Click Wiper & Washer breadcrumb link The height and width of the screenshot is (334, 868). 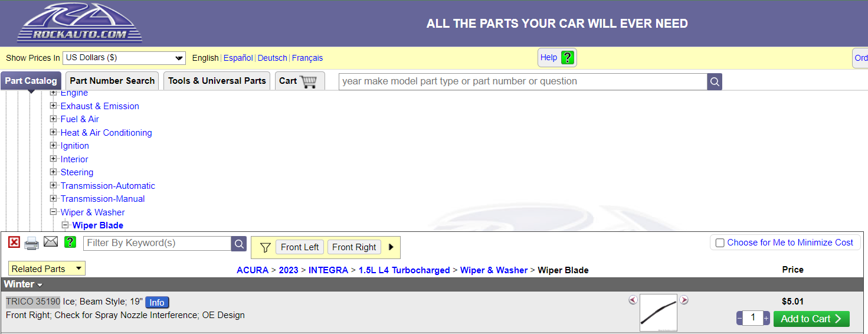pos(494,270)
